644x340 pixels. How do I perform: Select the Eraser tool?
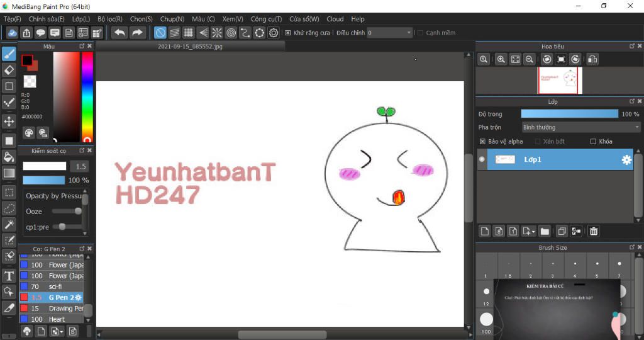(x=9, y=70)
